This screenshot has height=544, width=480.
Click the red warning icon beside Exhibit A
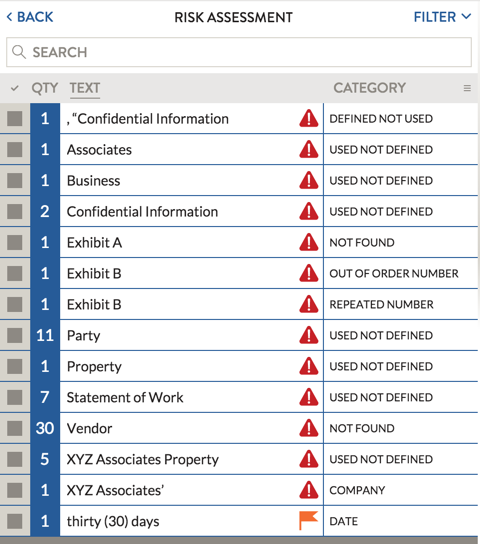309,242
